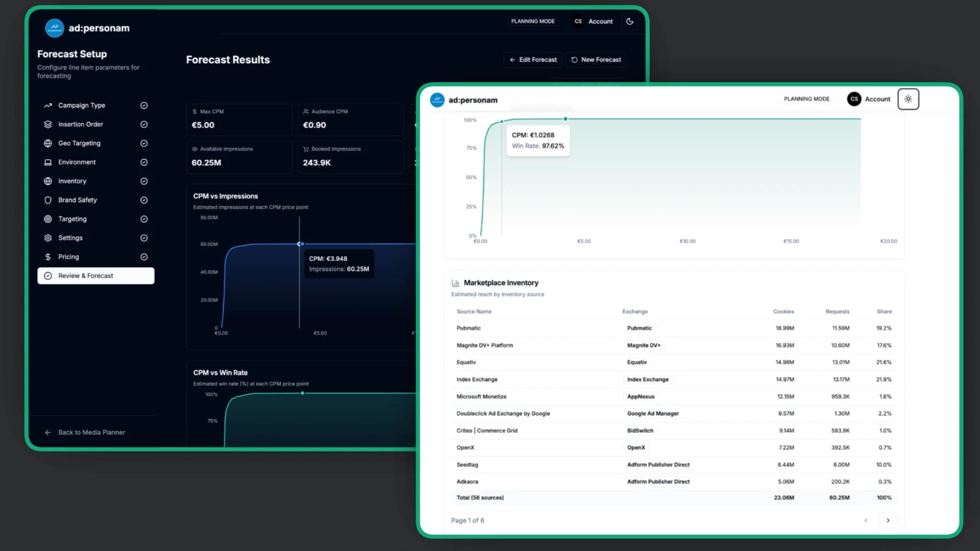Click Magnite DV+ Platform row
Screen dimensions: 980x551
pyautogui.click(x=674, y=345)
